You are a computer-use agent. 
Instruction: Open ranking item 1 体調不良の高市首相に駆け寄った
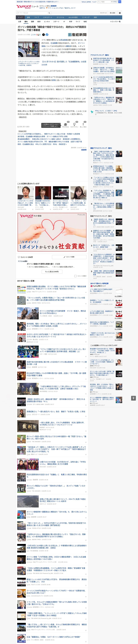(104, 60)
